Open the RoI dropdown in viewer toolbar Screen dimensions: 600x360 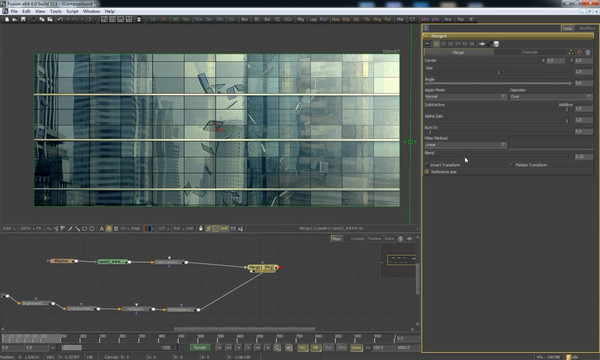coord(178,228)
